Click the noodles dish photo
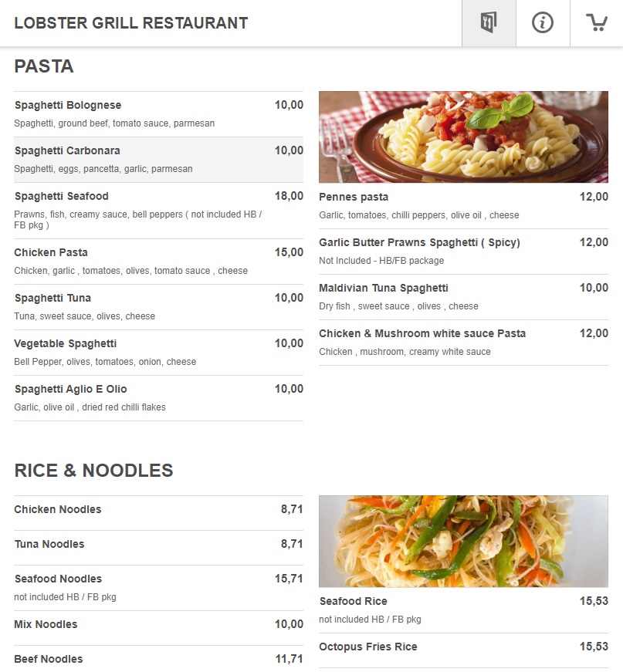Screen dimensions: 623x672 463,541
